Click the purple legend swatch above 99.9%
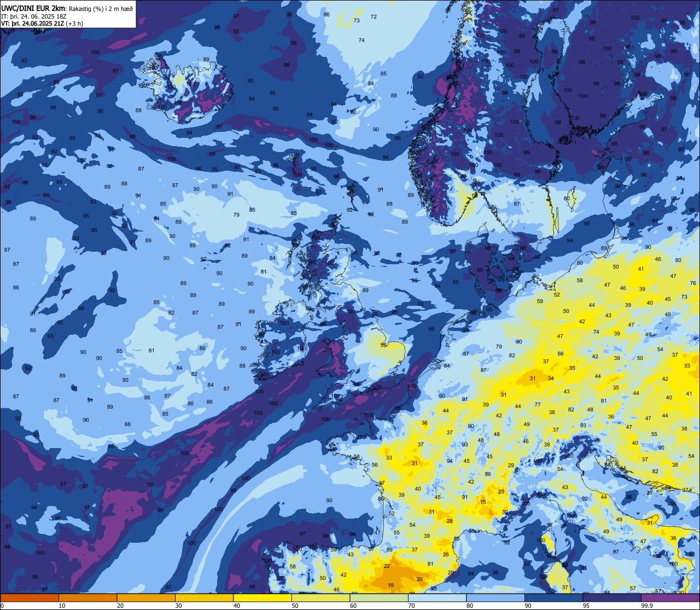Image resolution: width=700 pixels, height=610 pixels. (670, 598)
